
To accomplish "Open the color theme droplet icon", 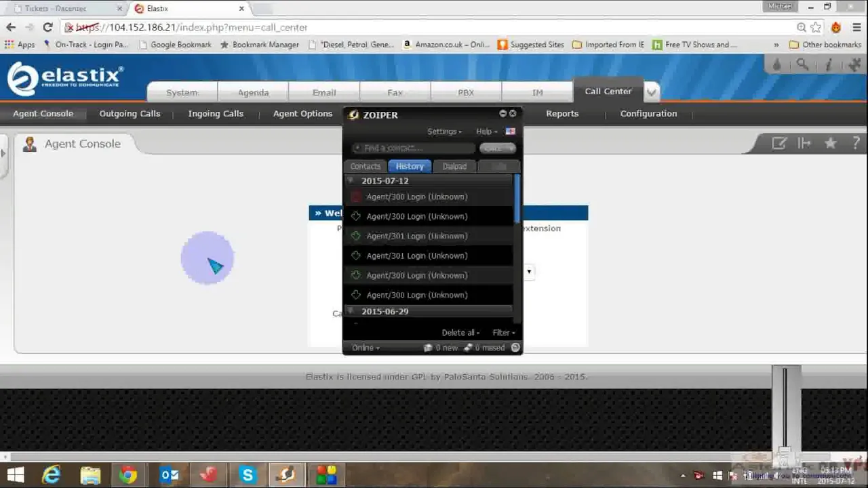I will [777, 64].
